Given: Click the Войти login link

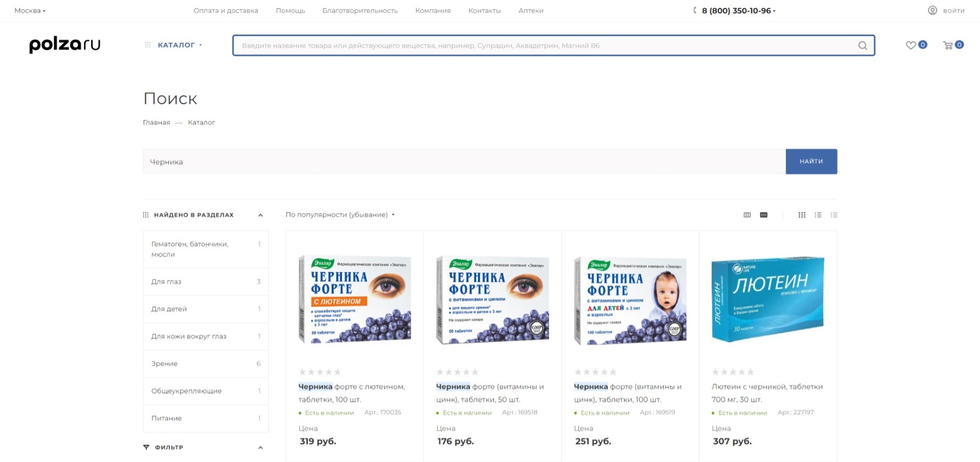Looking at the screenshot, I should coord(954,10).
